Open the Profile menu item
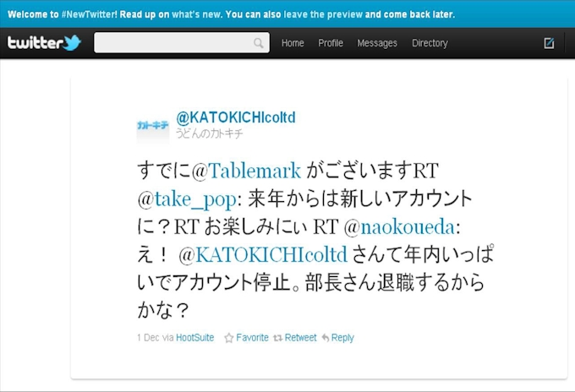This screenshot has width=575, height=392. 331,43
